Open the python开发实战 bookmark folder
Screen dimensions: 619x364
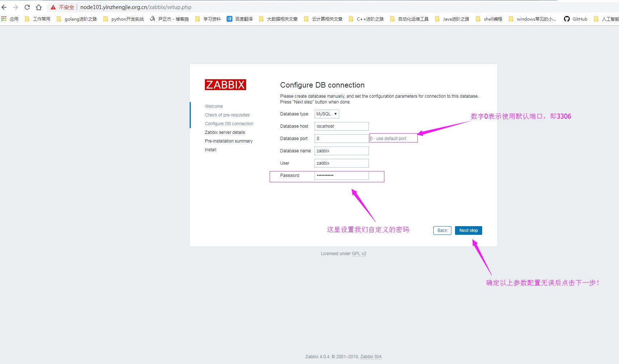point(123,19)
